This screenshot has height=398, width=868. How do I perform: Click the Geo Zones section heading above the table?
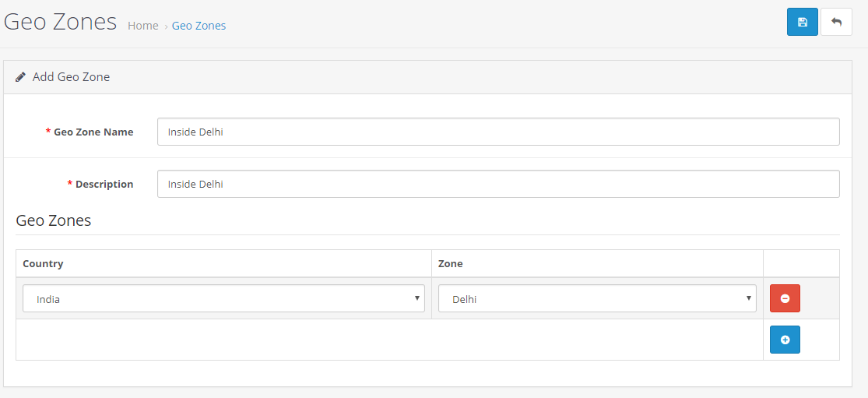(x=54, y=221)
